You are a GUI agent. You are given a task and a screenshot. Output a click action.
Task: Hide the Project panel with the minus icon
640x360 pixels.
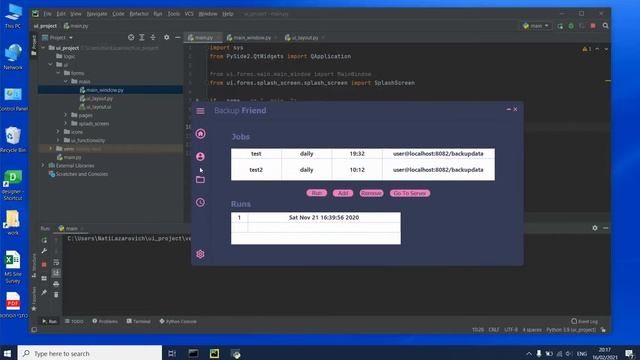[178, 38]
